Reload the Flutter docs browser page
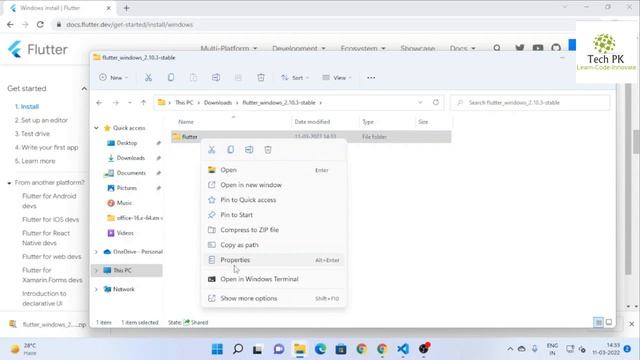 pyautogui.click(x=40, y=24)
